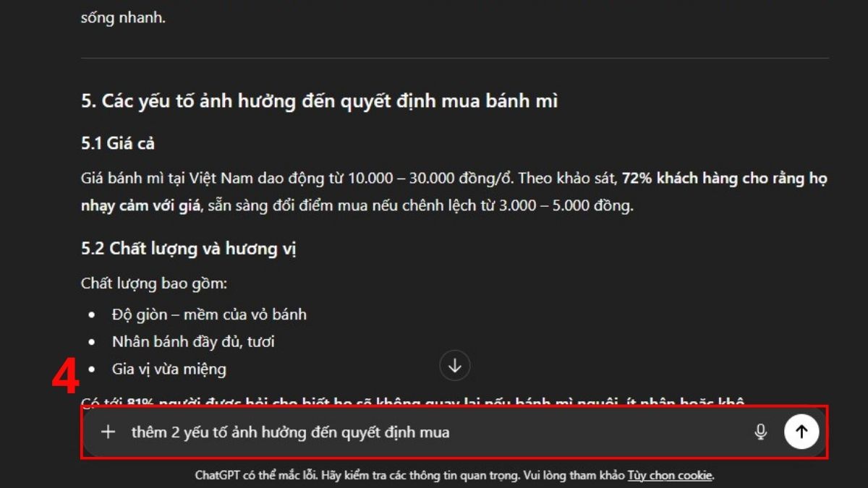Activate the microphone dictation icon

(760, 432)
